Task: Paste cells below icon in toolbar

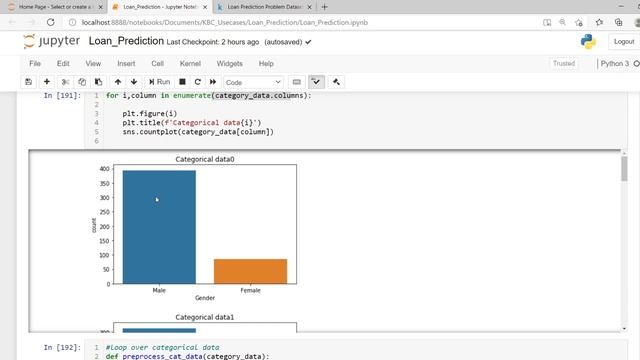Action: [x=98, y=82]
